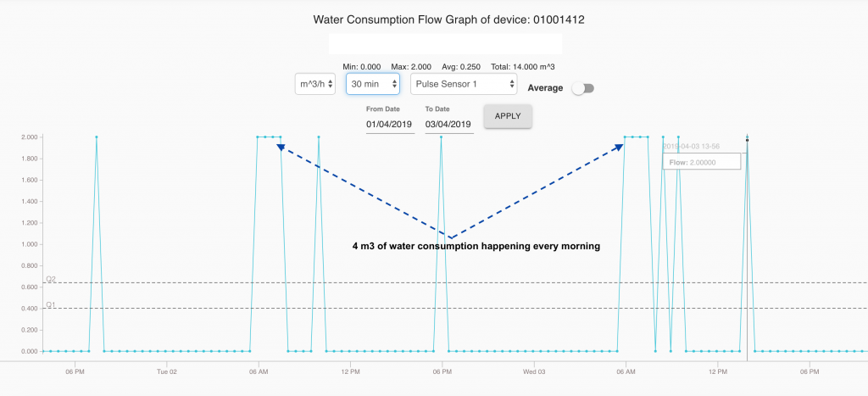Open the m^3/h unit dropdown
Viewport: 868px width, 396px height.
314,84
